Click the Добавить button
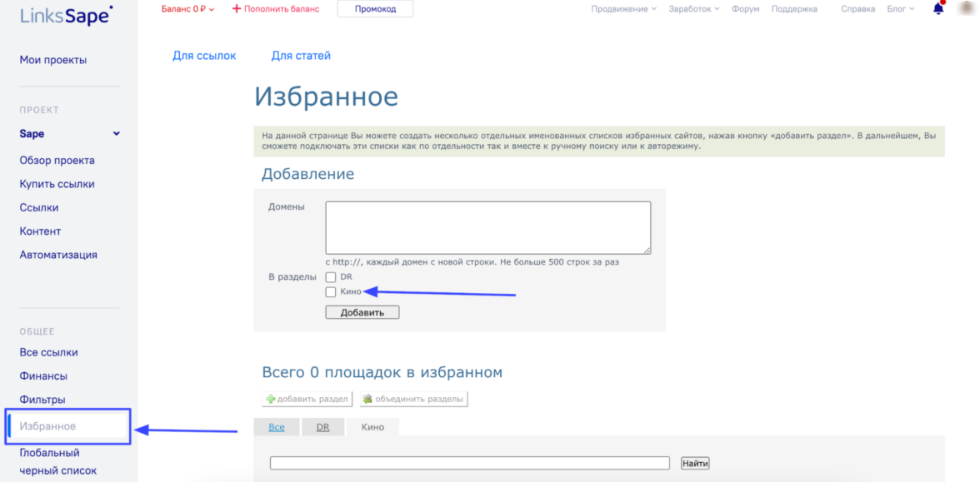This screenshot has width=980, height=482. tap(362, 312)
